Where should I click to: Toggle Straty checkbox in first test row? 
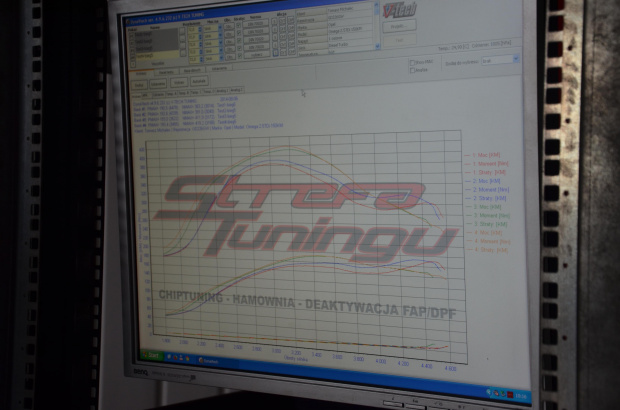coord(239,25)
